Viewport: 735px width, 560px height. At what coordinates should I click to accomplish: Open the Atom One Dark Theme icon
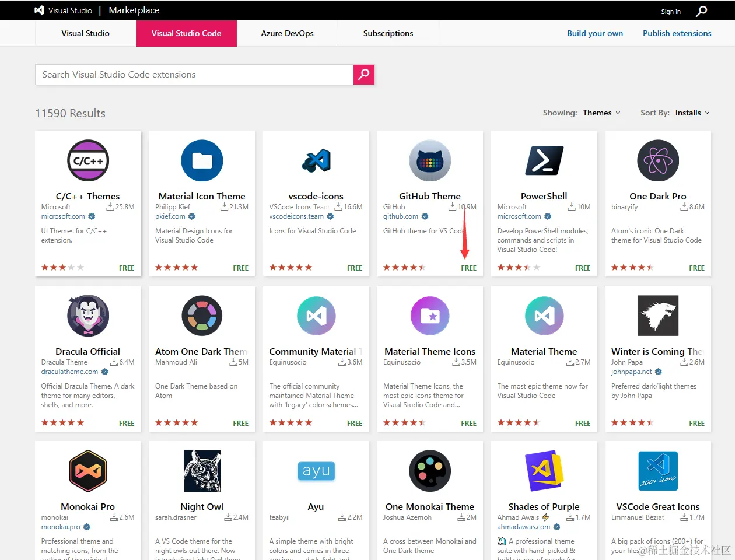tap(202, 316)
